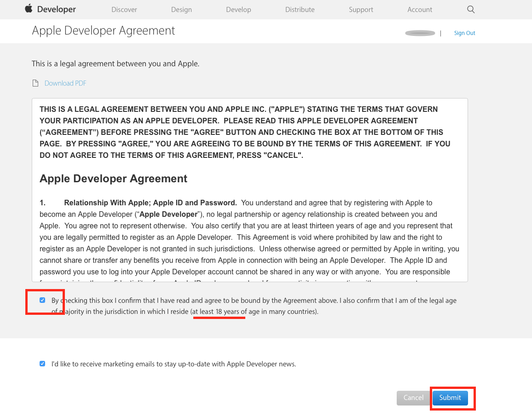Click the 'Apple Developer Agreement' page title

point(104,31)
